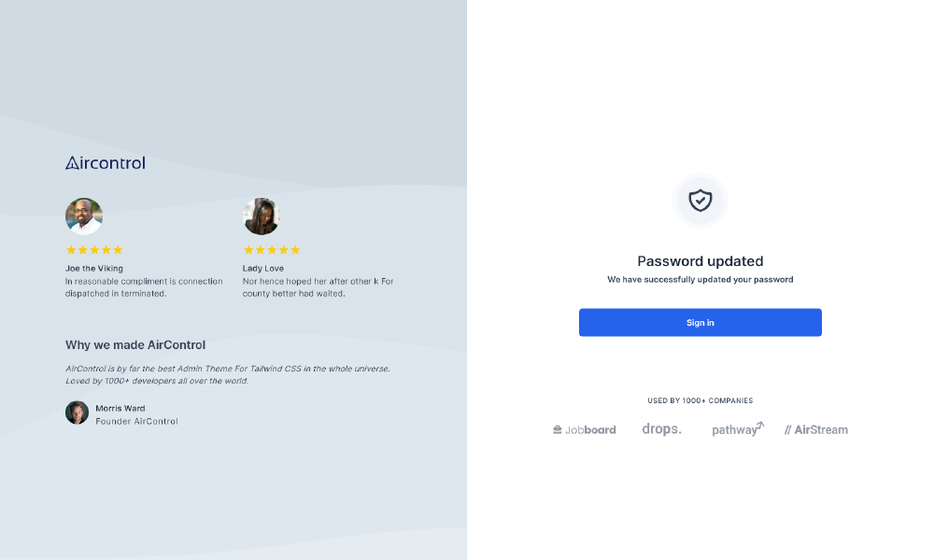The width and height of the screenshot is (934, 560).
Task: Click Lady Love's star rating
Action: [271, 249]
